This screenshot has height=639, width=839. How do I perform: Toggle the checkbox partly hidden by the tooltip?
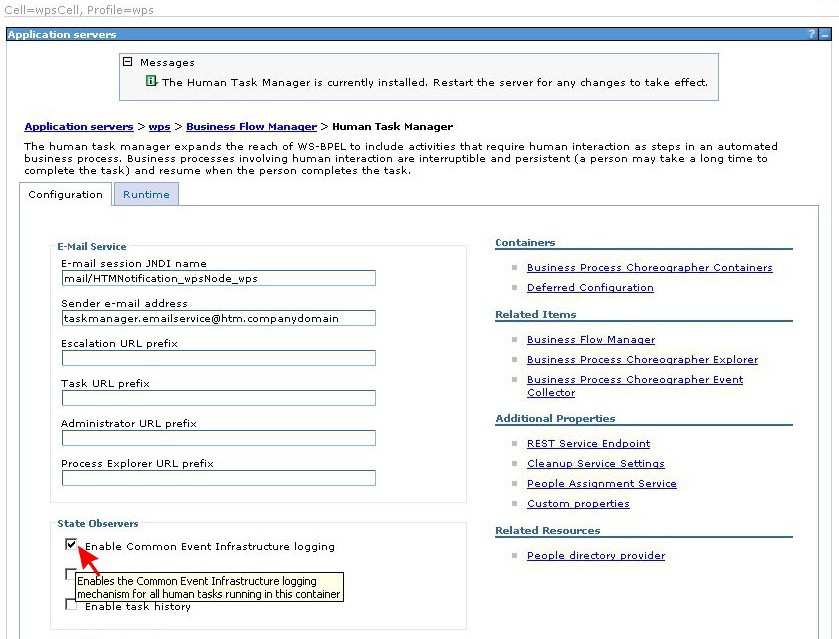point(70,574)
